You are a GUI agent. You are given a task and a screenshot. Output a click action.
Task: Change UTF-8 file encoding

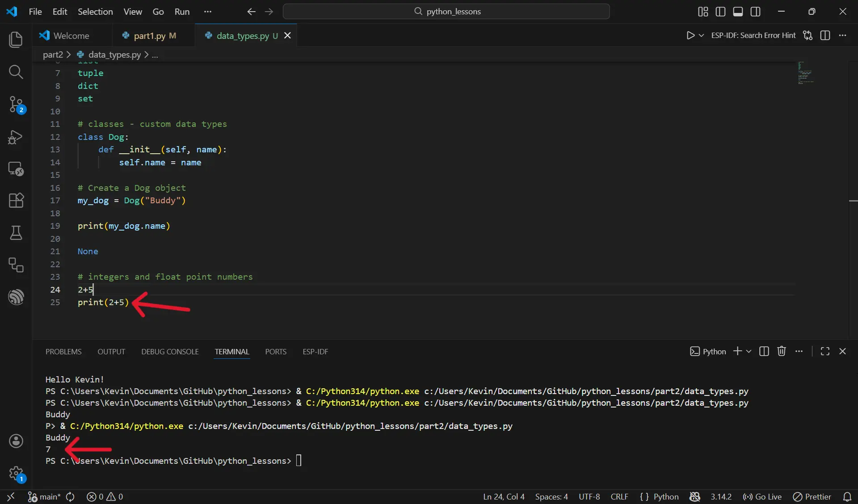point(589,496)
